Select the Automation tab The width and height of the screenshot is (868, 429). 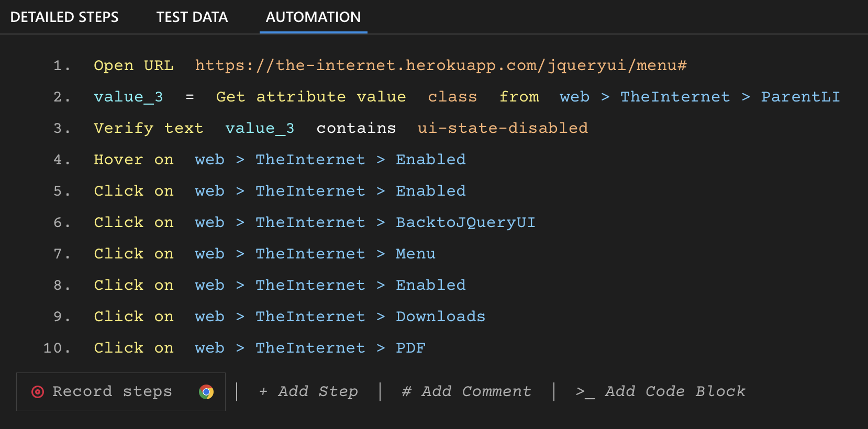(313, 17)
